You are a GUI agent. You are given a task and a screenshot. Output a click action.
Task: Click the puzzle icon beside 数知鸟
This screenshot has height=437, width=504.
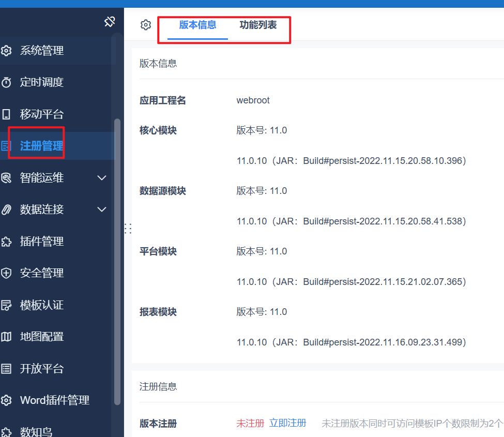[6, 432]
